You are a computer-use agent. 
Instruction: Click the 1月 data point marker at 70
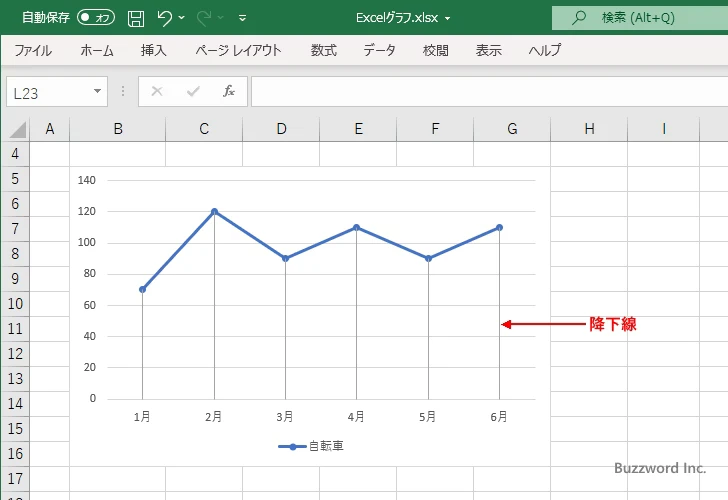click(143, 289)
